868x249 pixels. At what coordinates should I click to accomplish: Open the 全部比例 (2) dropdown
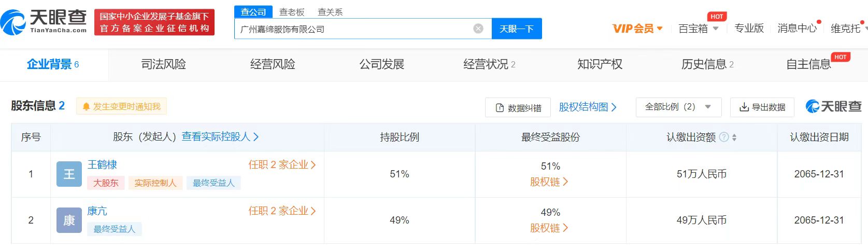678,107
